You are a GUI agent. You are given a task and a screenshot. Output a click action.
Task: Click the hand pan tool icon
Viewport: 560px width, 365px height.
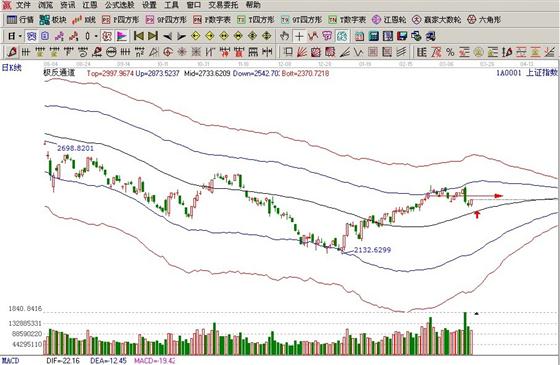pos(284,36)
